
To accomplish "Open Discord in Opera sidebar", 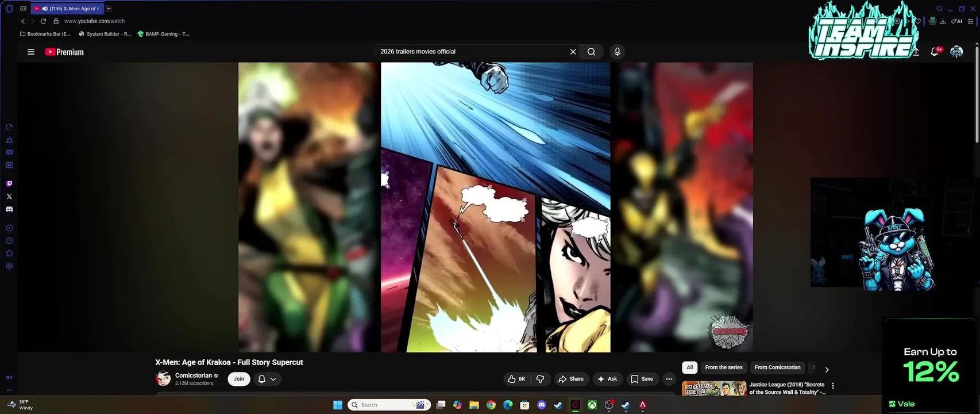I will [x=9, y=209].
